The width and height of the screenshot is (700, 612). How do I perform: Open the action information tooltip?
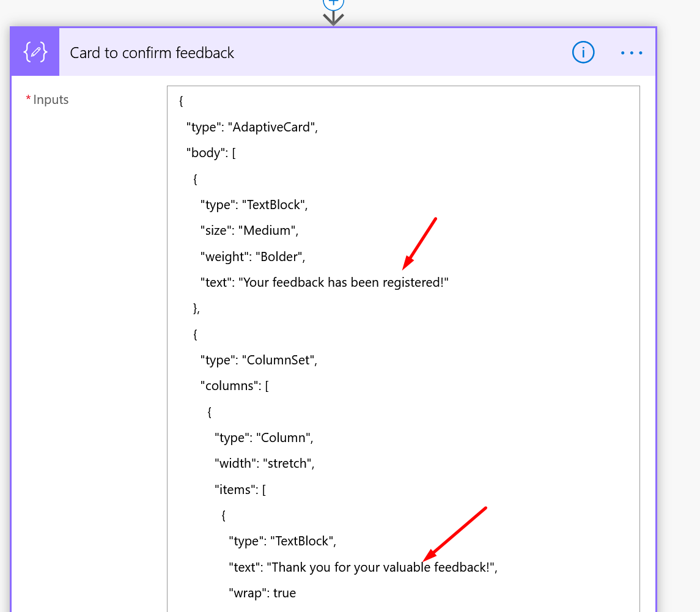[583, 53]
